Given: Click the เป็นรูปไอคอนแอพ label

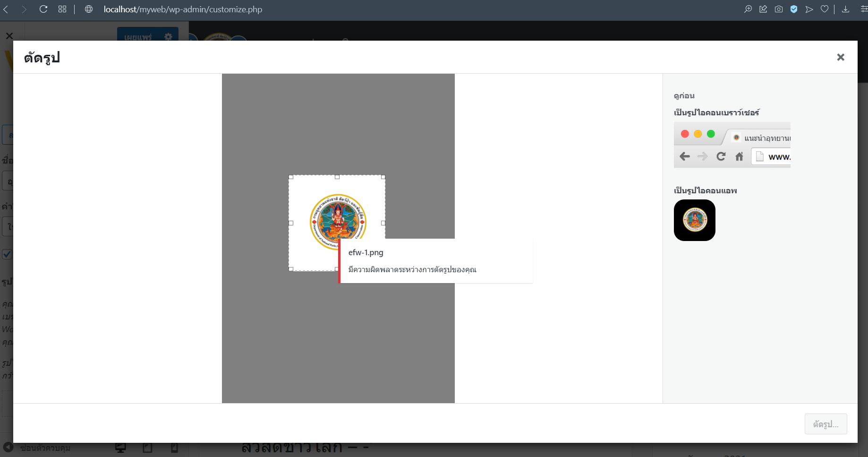Looking at the screenshot, I should coord(706,190).
